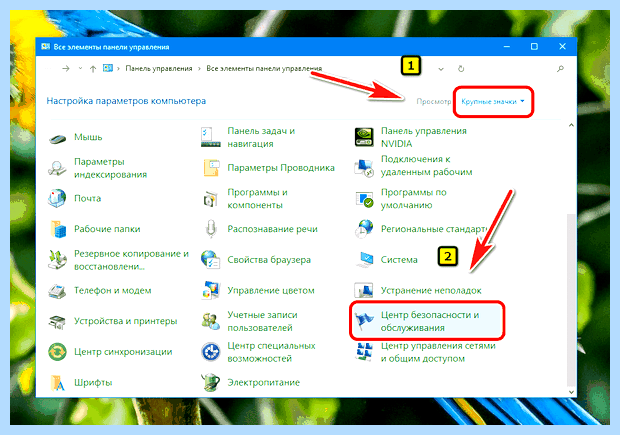Open the Система computer icon

click(x=365, y=260)
